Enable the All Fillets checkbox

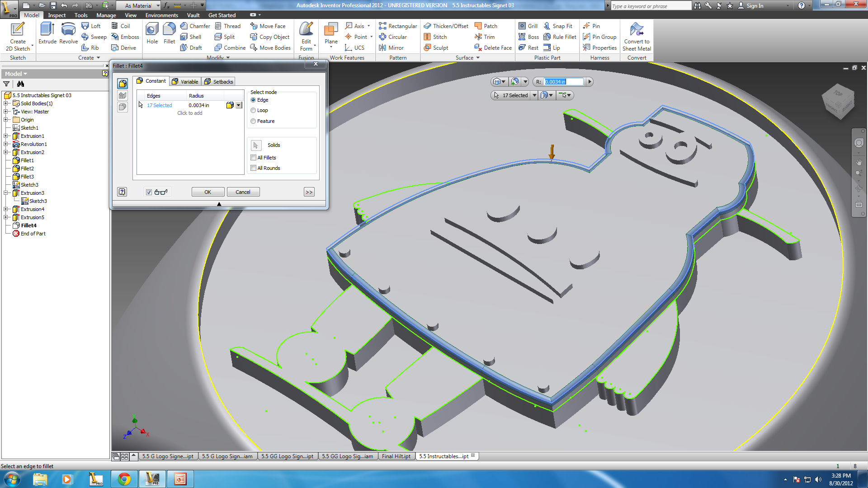[x=253, y=158]
